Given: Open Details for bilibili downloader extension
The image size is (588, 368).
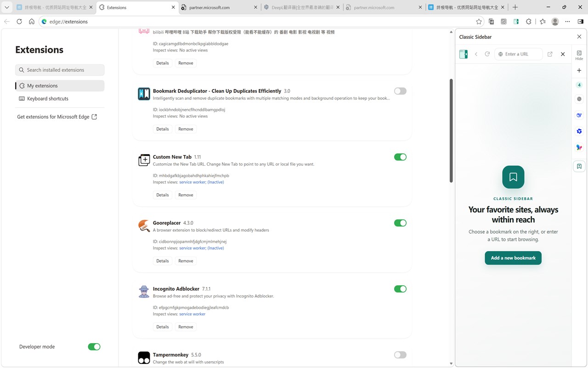Looking at the screenshot, I should click(163, 63).
